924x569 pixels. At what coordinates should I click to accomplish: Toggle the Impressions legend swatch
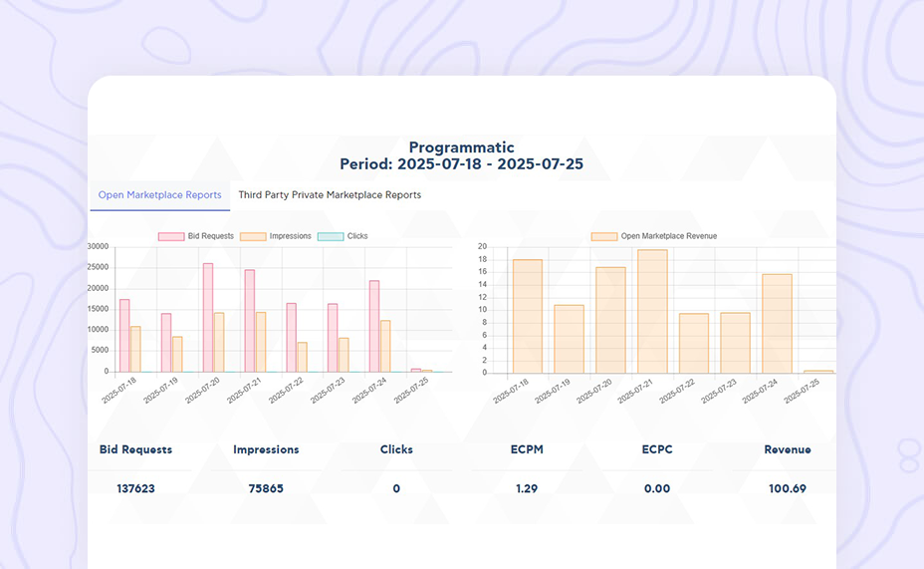(x=253, y=236)
